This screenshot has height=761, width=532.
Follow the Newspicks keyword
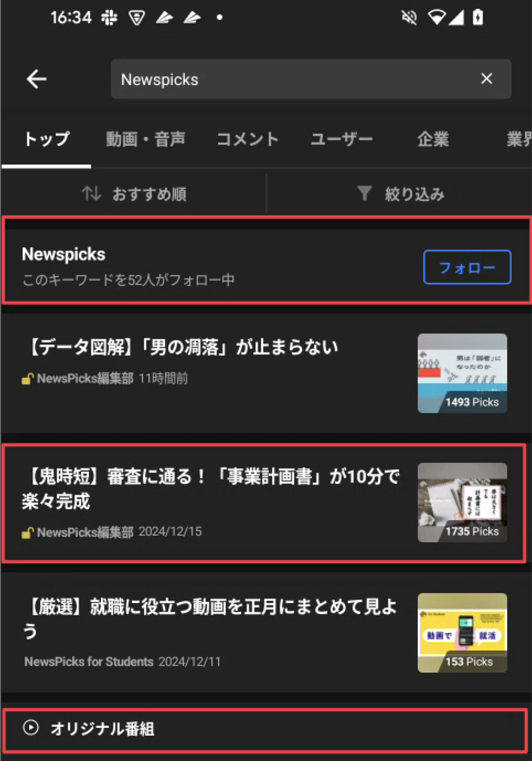(x=467, y=268)
